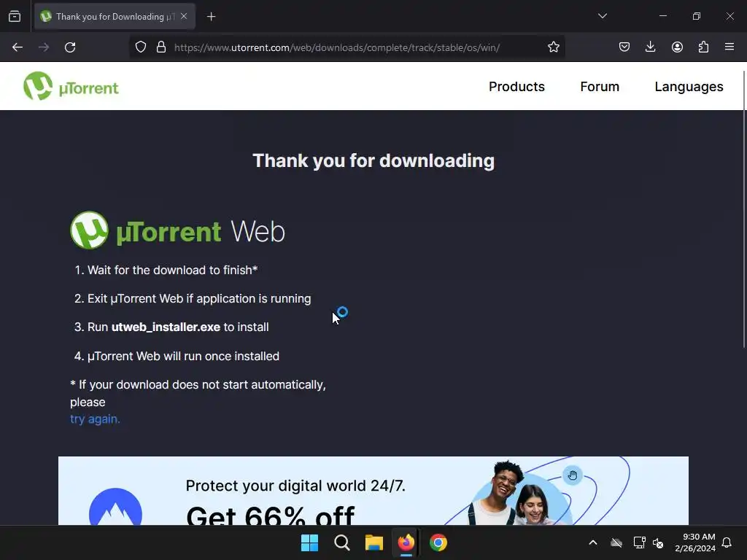Minimize the Firefox window
Viewport: 747px width, 560px height.
tap(662, 16)
